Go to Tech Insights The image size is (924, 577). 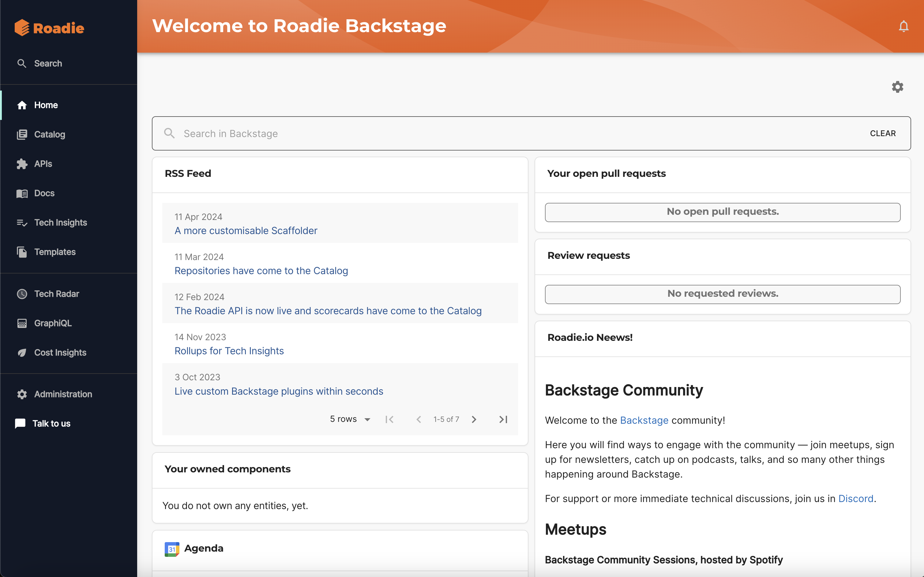pyautogui.click(x=61, y=222)
